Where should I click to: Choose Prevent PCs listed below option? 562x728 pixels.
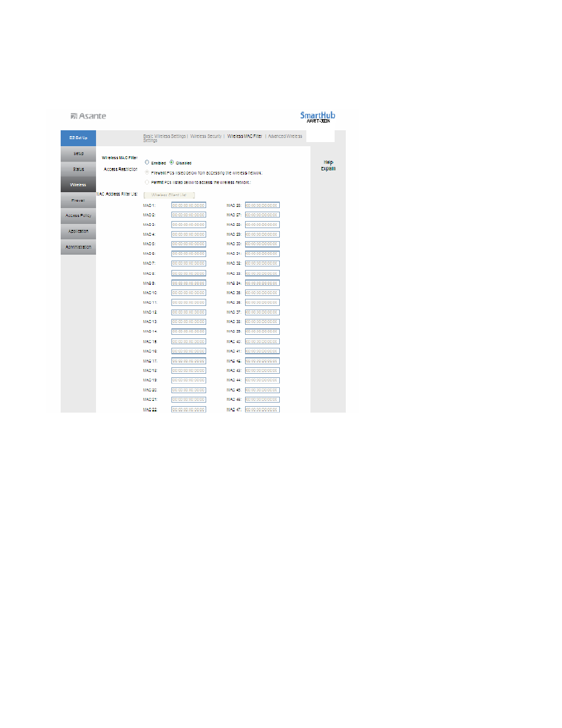pyautogui.click(x=147, y=173)
